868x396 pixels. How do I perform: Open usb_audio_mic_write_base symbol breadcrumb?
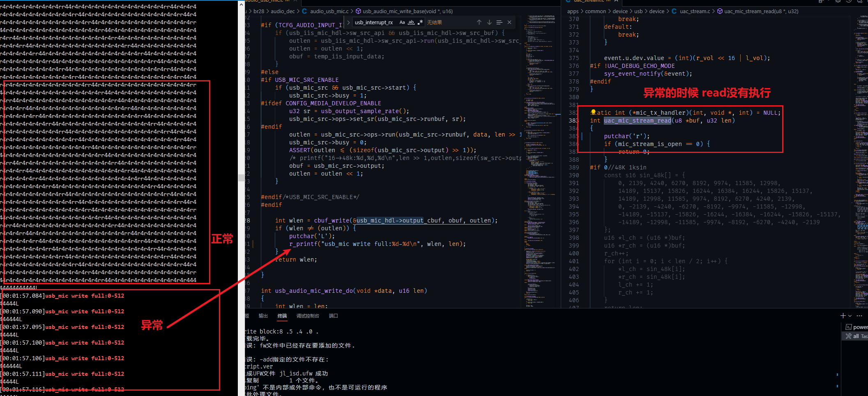[408, 11]
